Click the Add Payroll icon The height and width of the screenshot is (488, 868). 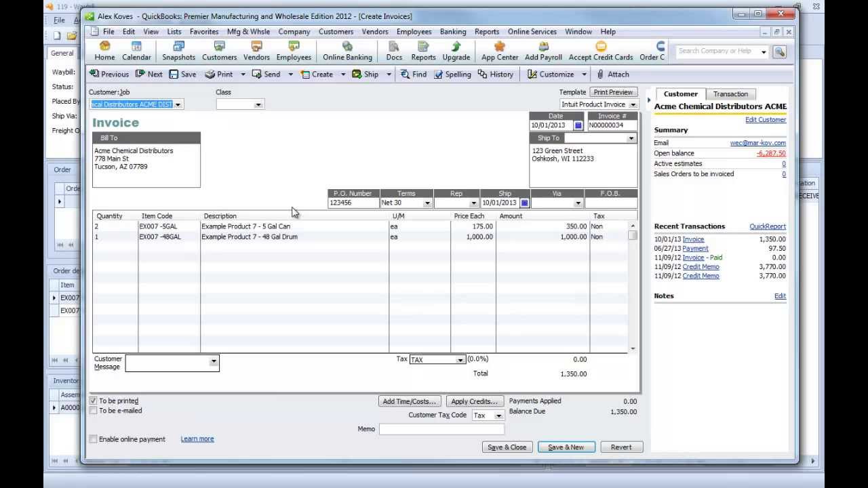coord(544,51)
